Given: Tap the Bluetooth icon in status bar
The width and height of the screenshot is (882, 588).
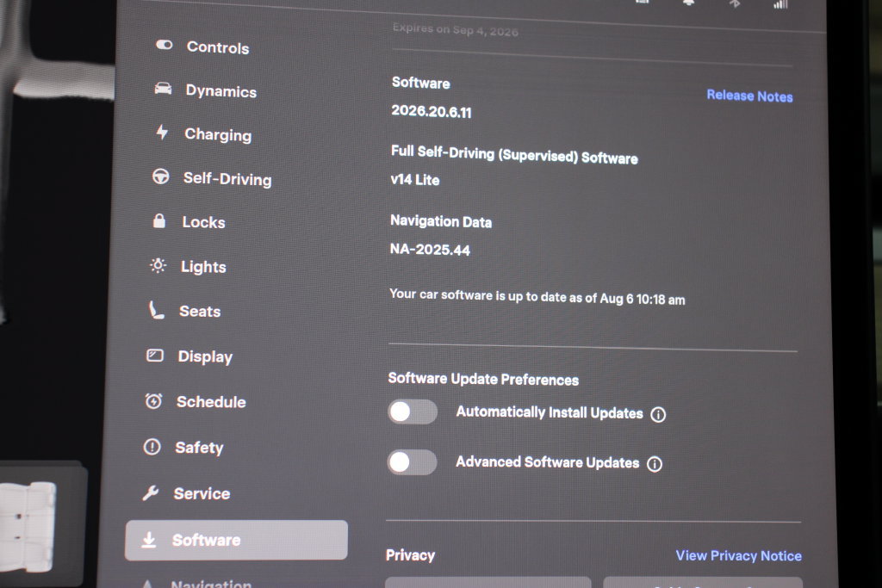Looking at the screenshot, I should coord(735,3).
